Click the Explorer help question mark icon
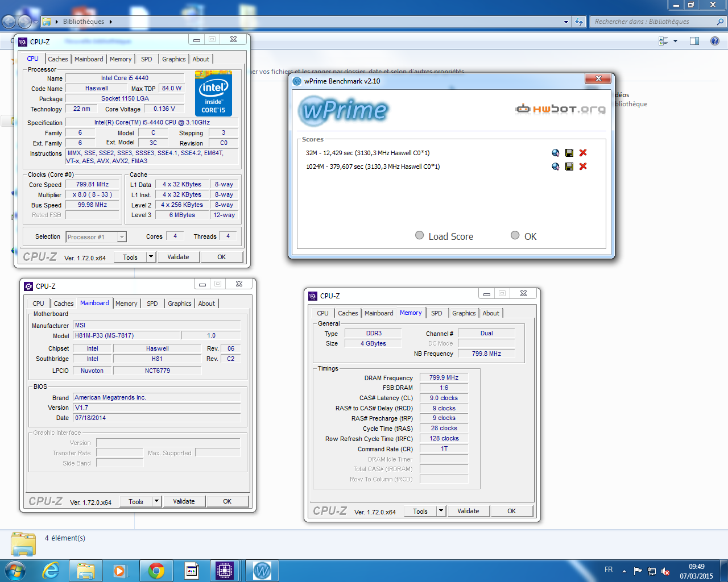This screenshot has width=728, height=582. (715, 41)
